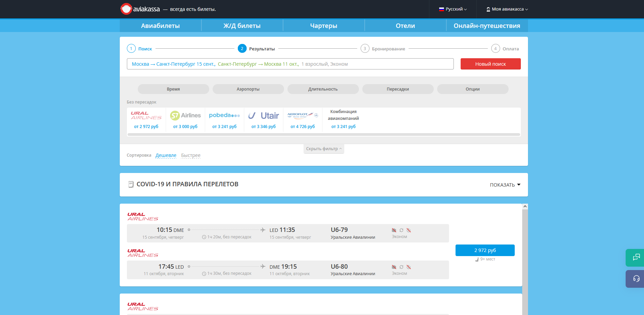644x315 pixels.
Task: Switch to the Онлайн-путешествия tab
Action: pyautogui.click(x=487, y=26)
